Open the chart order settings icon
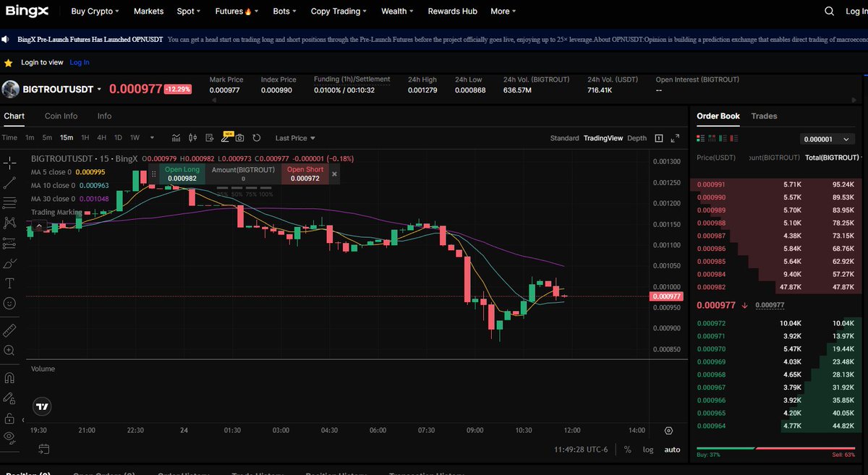The image size is (868, 475). pyautogui.click(x=209, y=137)
